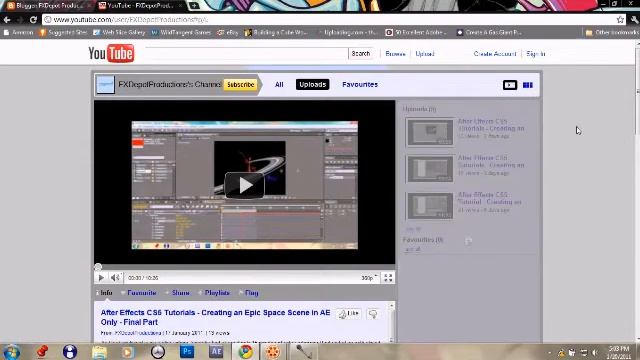640x360 pixels.
Task: Open Chrome wrench settings menu
Action: pos(635,19)
